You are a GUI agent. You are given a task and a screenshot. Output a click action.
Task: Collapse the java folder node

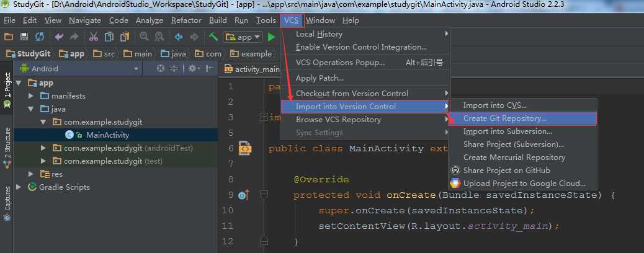click(31, 109)
